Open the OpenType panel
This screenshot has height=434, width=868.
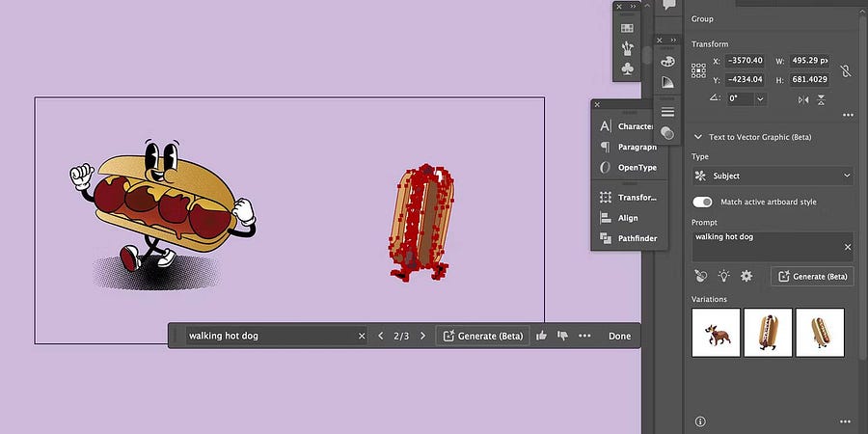tap(627, 168)
